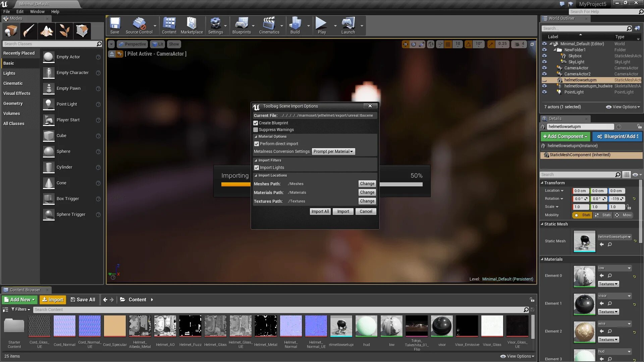This screenshot has width=644, height=362.
Task: Enable the Suppress Warnings checkbox
Action: (x=256, y=130)
